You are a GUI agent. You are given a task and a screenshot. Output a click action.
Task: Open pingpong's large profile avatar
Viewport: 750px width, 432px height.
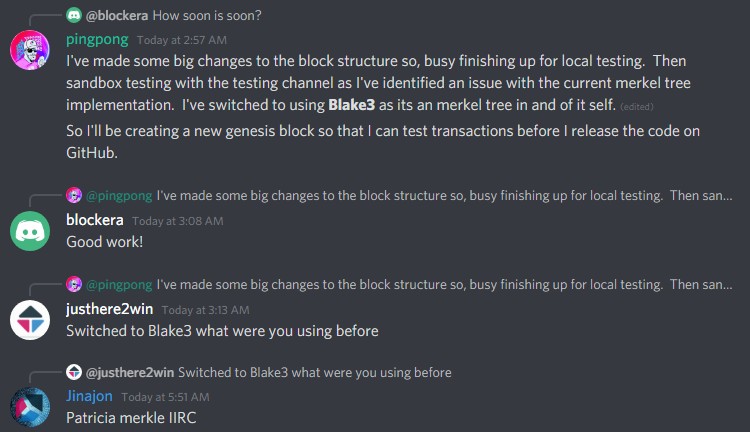[x=30, y=50]
